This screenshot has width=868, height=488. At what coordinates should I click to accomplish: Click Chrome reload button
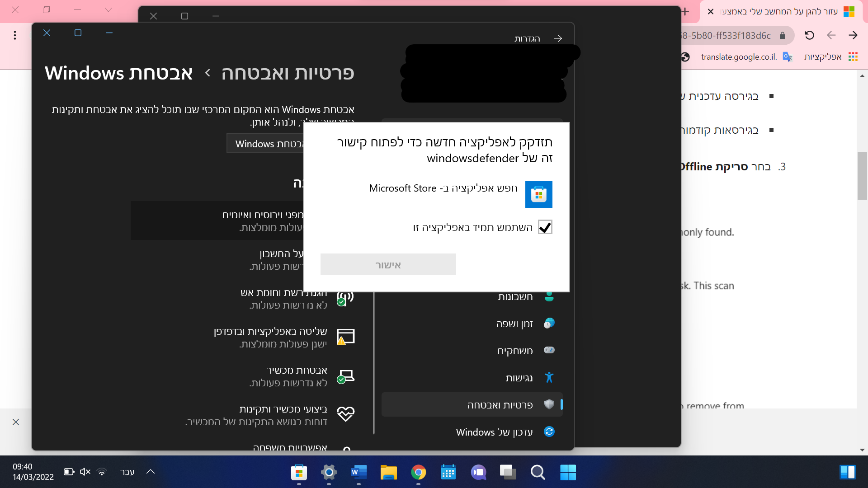(x=809, y=35)
